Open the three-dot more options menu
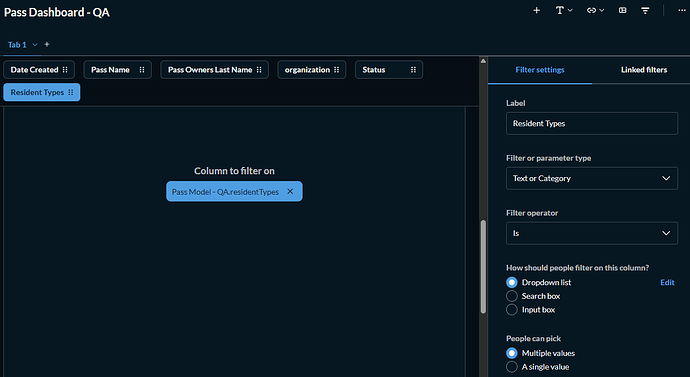The image size is (690, 377). point(682,10)
